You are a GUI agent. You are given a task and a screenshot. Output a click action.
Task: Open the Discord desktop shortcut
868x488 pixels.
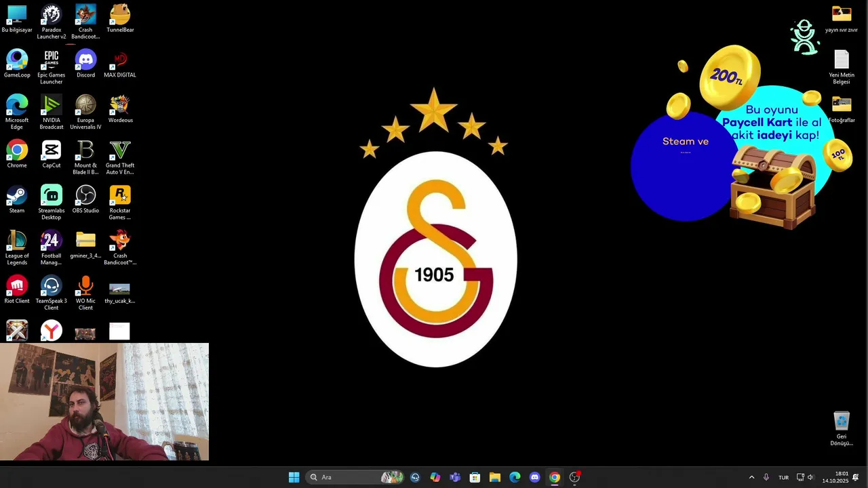click(x=85, y=64)
